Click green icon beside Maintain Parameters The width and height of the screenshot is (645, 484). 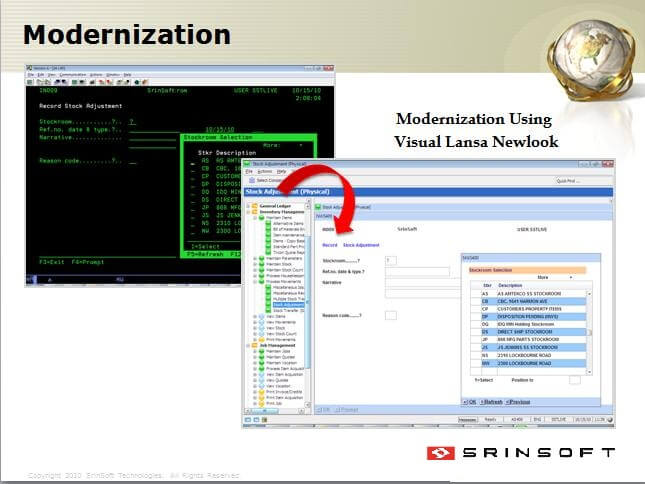(x=262, y=258)
